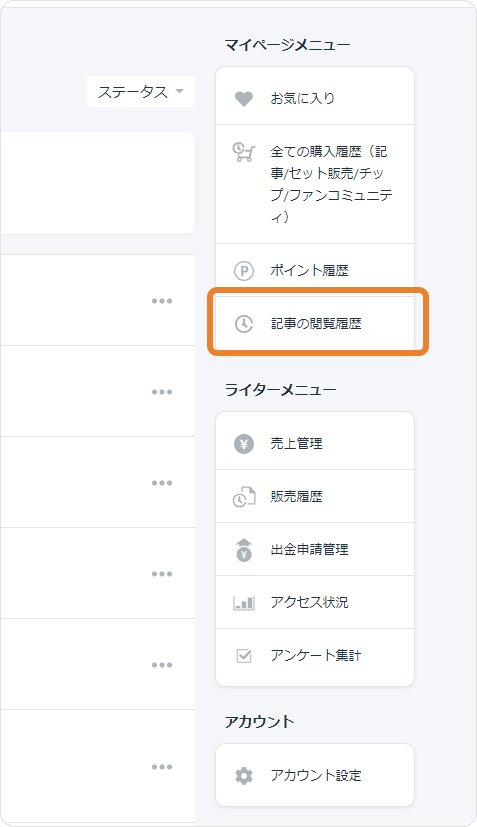This screenshot has height=827, width=477.
Task: Open the last row's three-dot options menu
Action: pyautogui.click(x=161, y=767)
